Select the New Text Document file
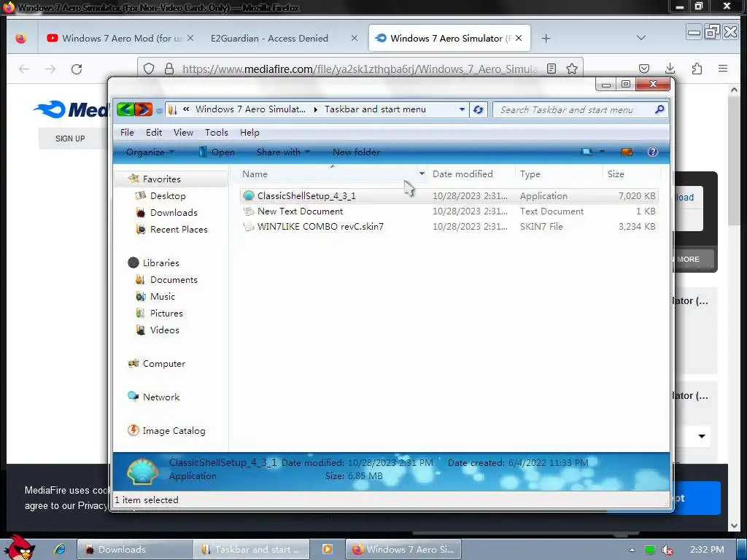The width and height of the screenshot is (747, 560). (449, 211)
